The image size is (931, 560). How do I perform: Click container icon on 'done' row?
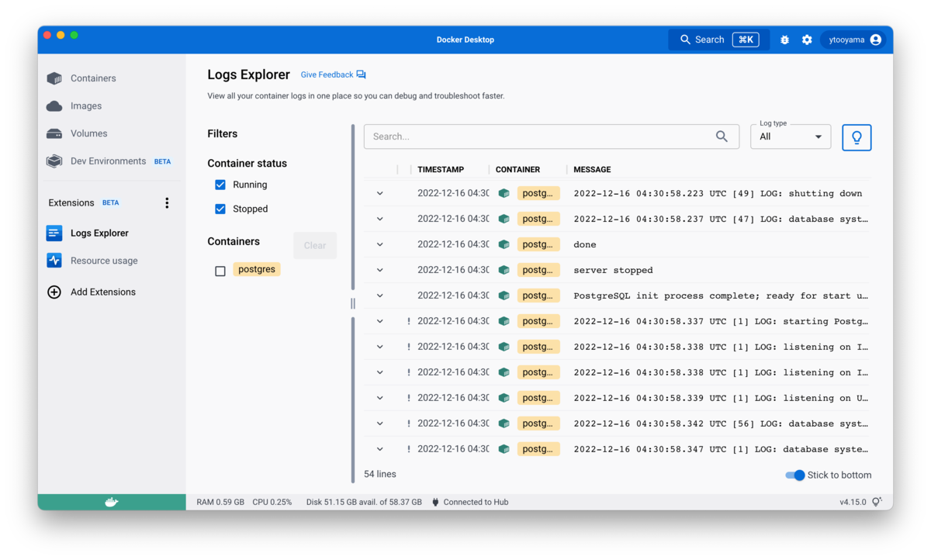tap(504, 244)
